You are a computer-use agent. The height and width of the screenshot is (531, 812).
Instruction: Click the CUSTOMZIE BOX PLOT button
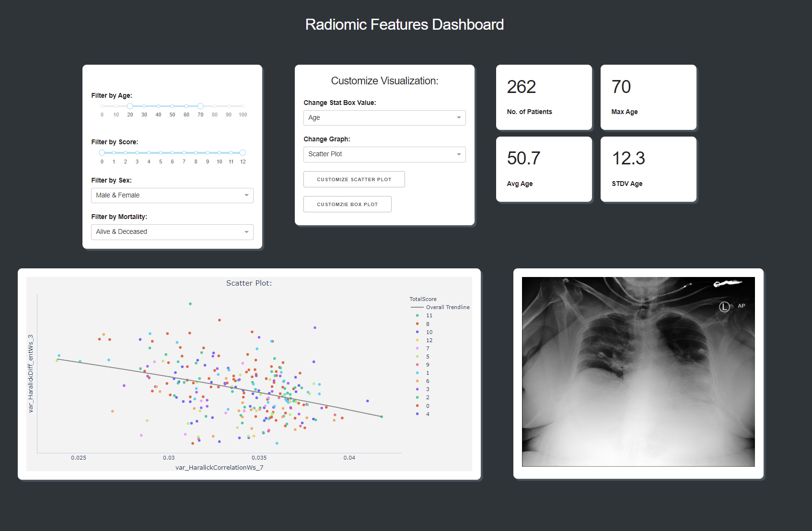tap(347, 204)
